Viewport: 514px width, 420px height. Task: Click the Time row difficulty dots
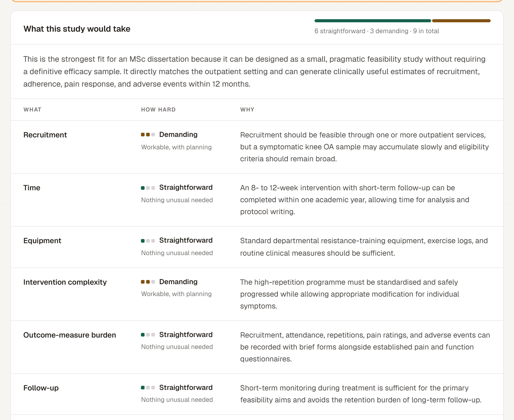click(x=148, y=188)
